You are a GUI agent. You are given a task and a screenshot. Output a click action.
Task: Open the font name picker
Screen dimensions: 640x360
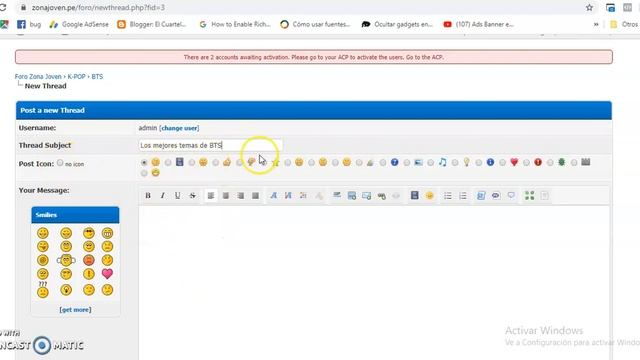(274, 196)
